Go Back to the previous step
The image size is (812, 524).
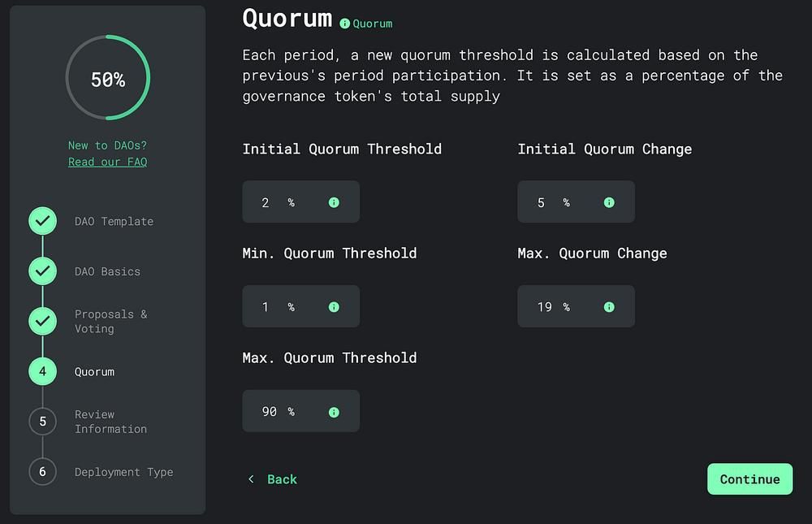click(x=273, y=479)
